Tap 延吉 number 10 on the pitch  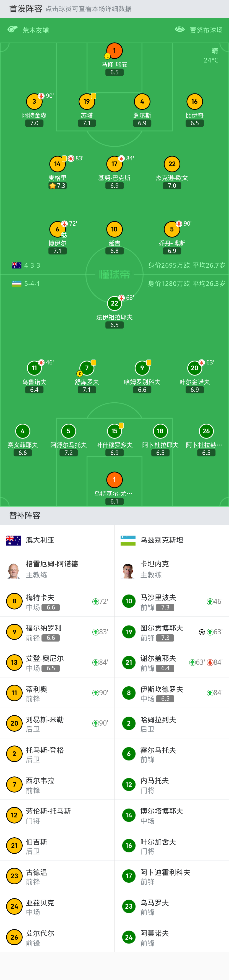114,229
